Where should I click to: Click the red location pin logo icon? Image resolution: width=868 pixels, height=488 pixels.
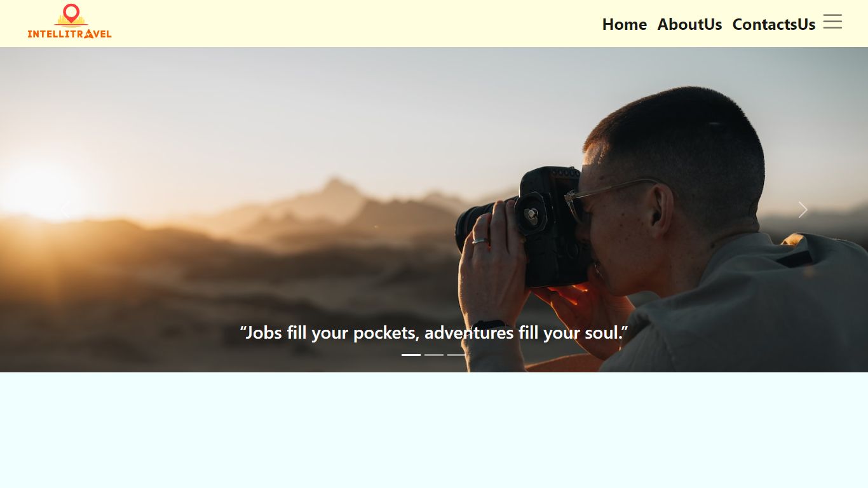[x=72, y=12]
